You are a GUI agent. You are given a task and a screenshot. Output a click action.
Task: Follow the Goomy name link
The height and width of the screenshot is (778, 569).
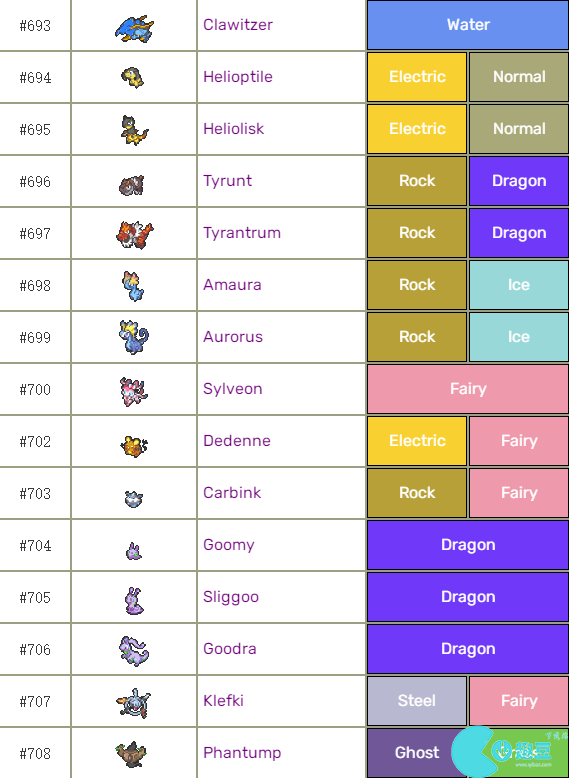click(x=229, y=545)
